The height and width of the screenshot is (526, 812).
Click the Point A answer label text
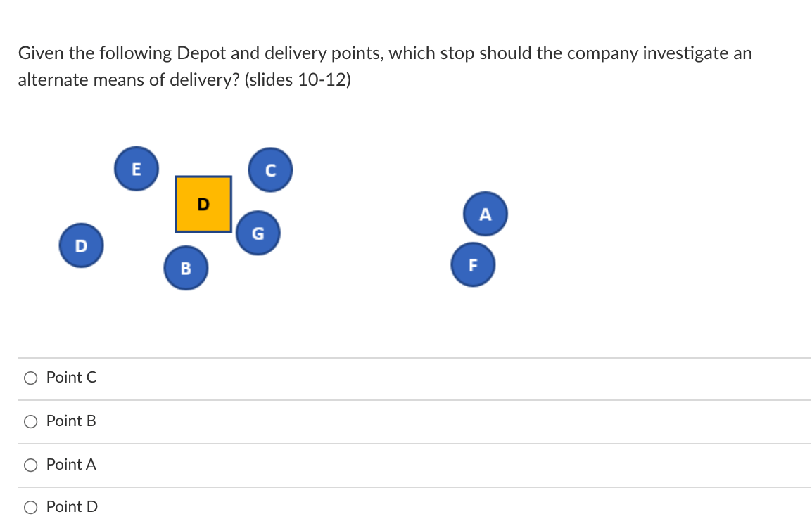(x=71, y=465)
